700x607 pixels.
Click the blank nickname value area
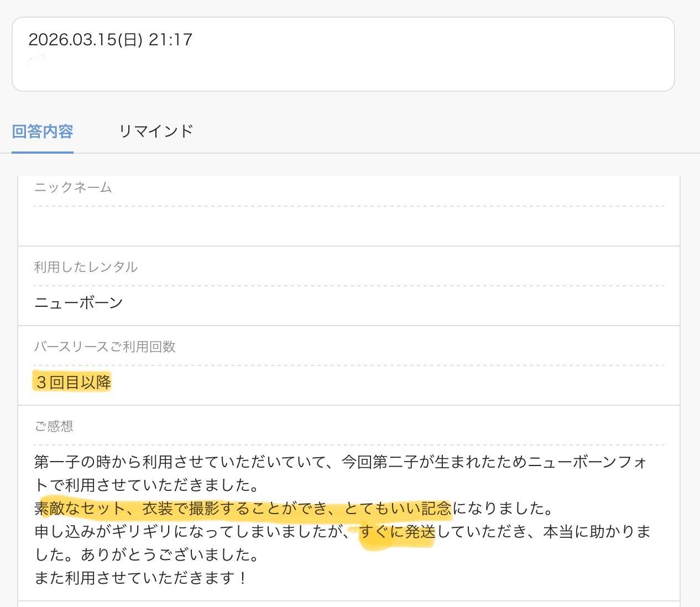tap(348, 226)
